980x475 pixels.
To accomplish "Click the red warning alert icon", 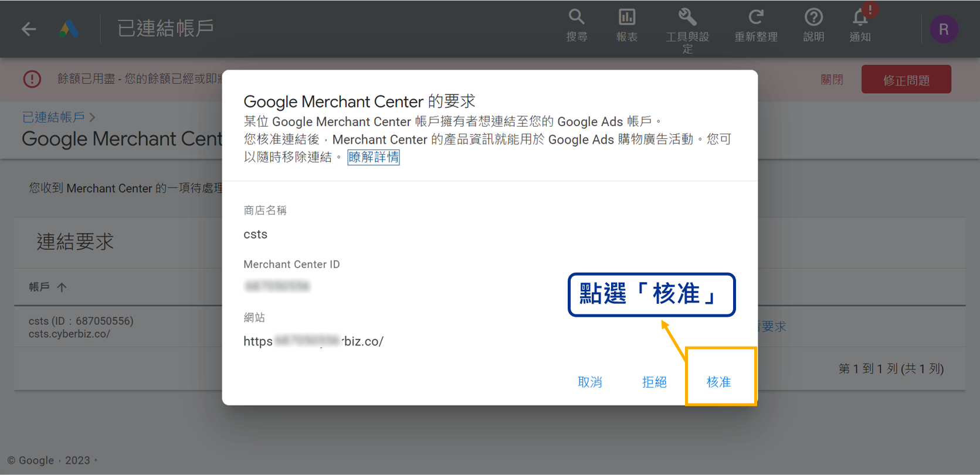I will pos(32,79).
